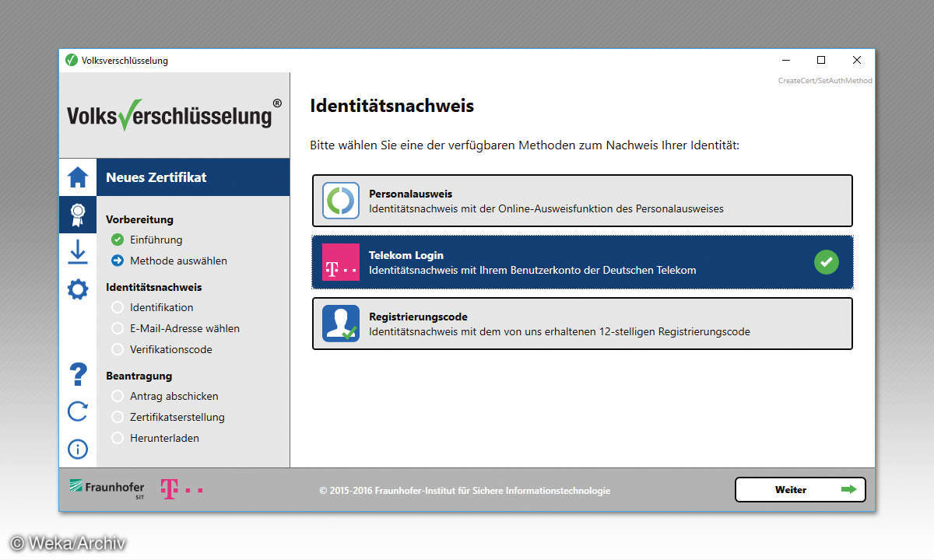Select Telekom Login identity method
Viewport: 934px width, 560px height.
click(x=582, y=262)
